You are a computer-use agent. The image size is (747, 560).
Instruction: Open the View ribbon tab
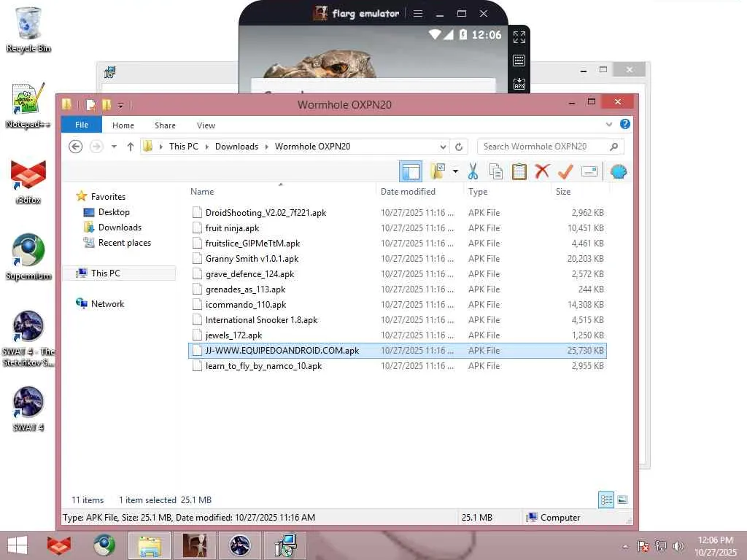[206, 125]
